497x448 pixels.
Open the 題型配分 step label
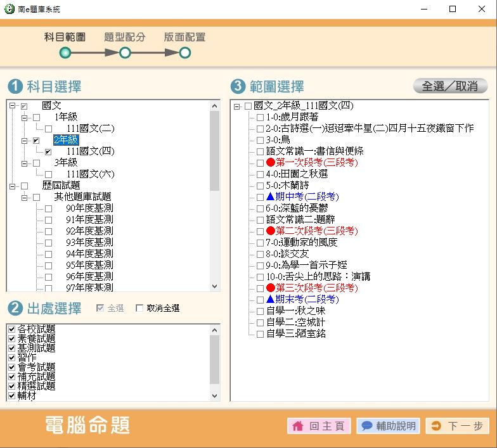(x=124, y=37)
